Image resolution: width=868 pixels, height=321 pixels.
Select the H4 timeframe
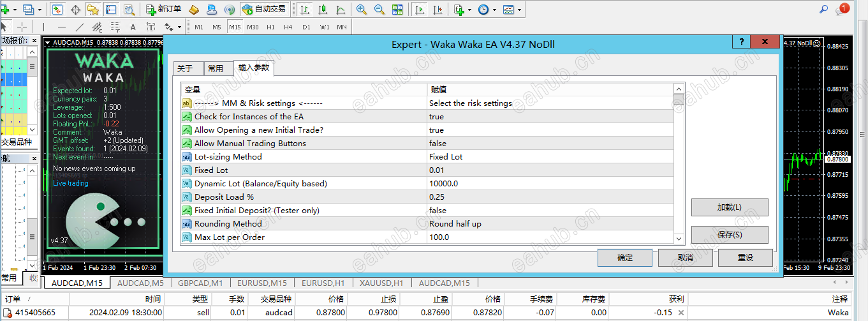pyautogui.click(x=288, y=27)
